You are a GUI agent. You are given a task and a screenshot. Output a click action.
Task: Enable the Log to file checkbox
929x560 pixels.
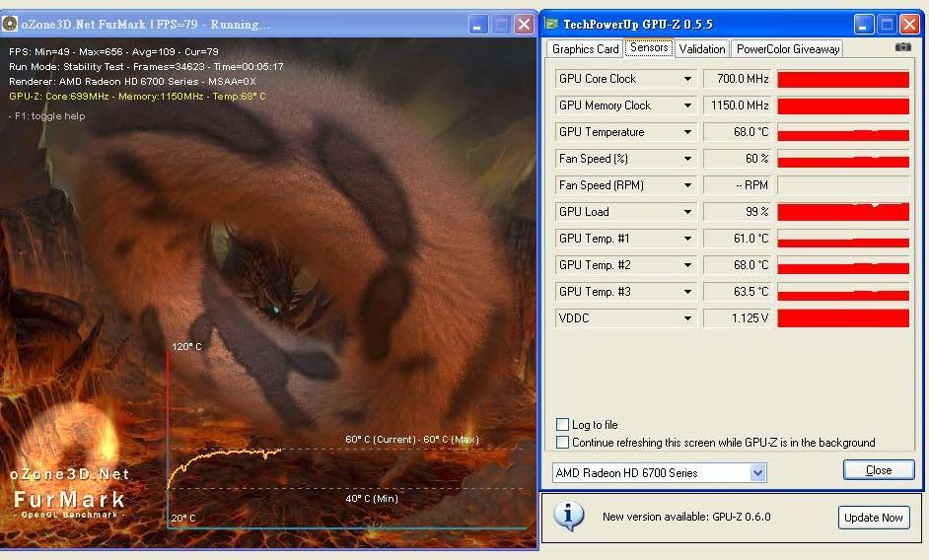point(562,424)
